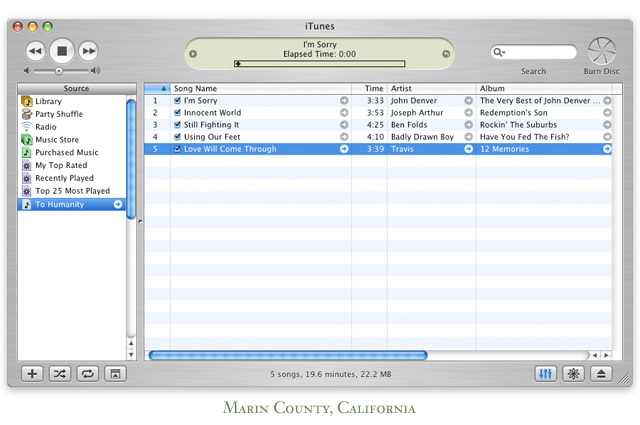Sort by the Album column header

click(x=544, y=89)
